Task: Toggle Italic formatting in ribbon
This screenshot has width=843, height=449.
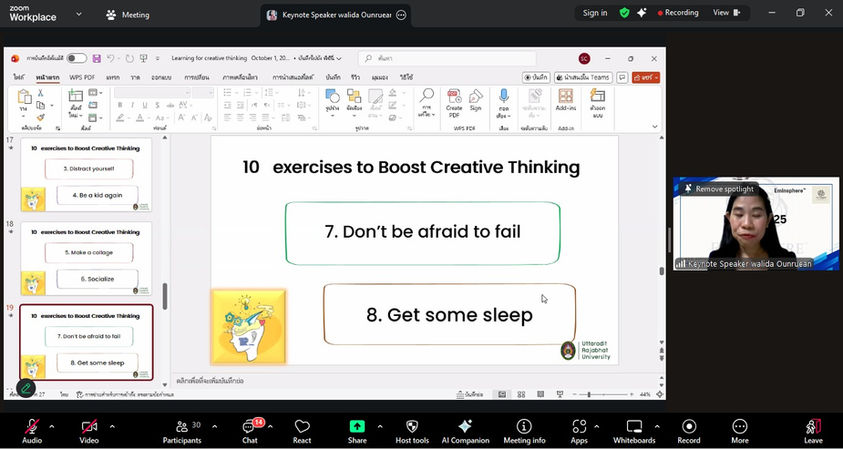Action: coord(132,105)
